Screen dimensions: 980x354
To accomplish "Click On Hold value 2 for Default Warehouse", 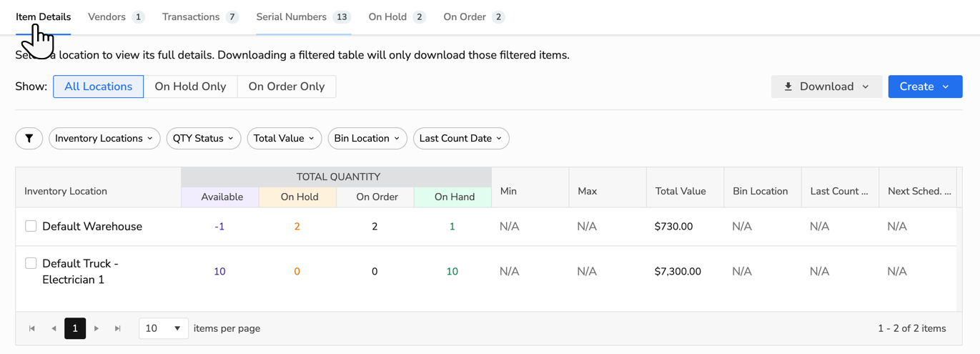I will 297,226.
